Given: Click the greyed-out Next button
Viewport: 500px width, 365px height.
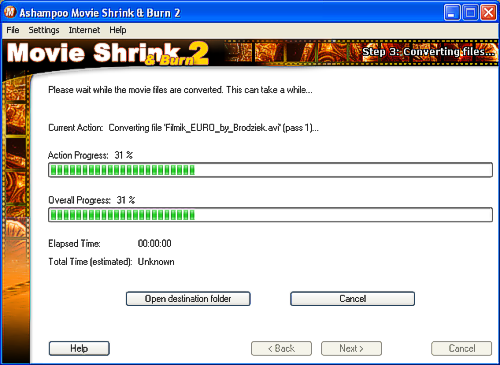Looking at the screenshot, I should (351, 348).
